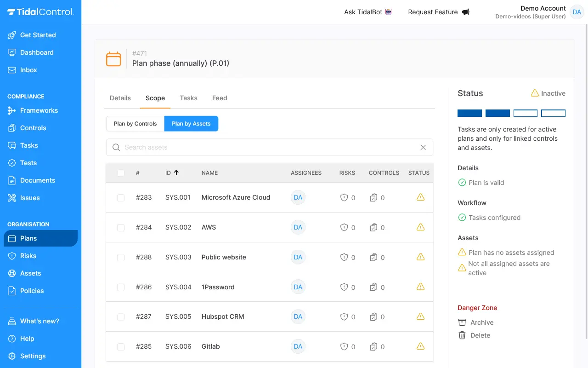Click the Search assets input field
Image resolution: width=588 pixels, height=368 pixels.
point(270,147)
